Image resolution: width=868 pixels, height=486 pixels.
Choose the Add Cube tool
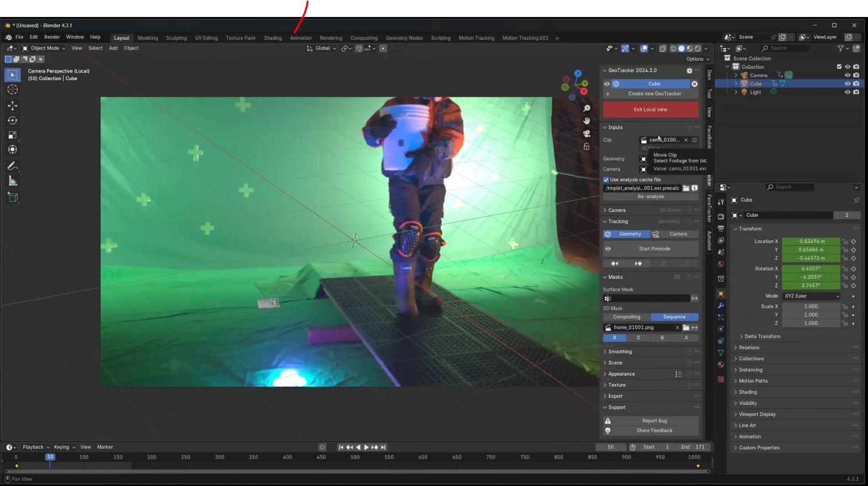pyautogui.click(x=12, y=197)
